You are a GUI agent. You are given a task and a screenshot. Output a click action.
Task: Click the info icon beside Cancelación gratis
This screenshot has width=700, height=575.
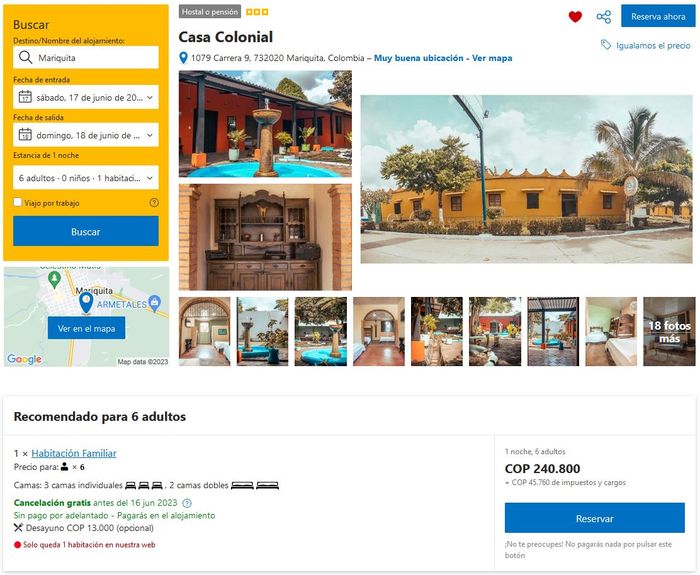[187, 503]
